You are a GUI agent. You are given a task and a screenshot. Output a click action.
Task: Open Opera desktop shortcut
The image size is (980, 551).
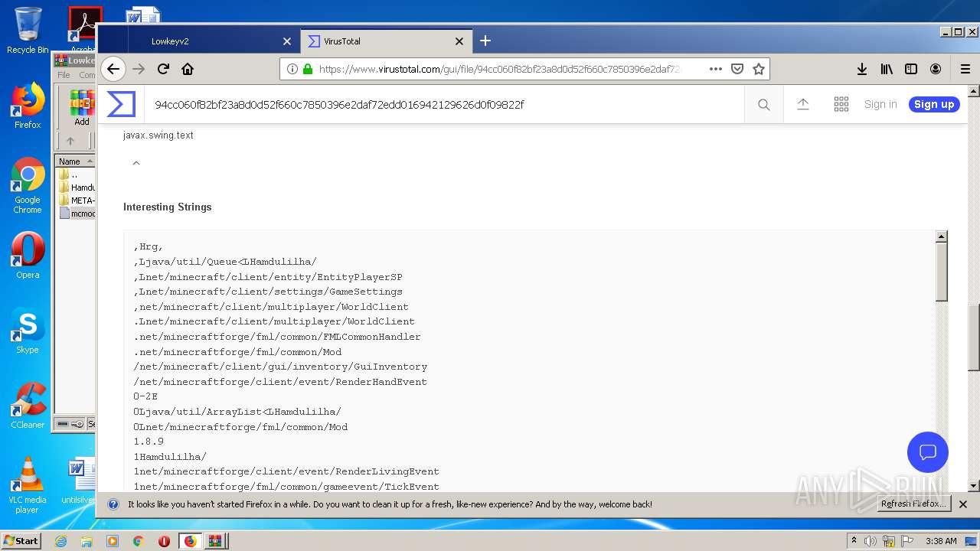pyautogui.click(x=27, y=256)
